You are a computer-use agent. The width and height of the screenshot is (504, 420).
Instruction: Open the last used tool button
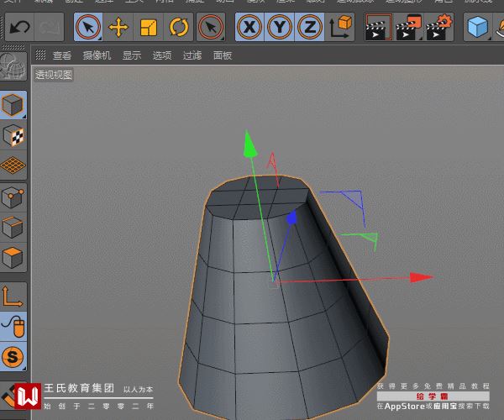pyautogui.click(x=211, y=27)
